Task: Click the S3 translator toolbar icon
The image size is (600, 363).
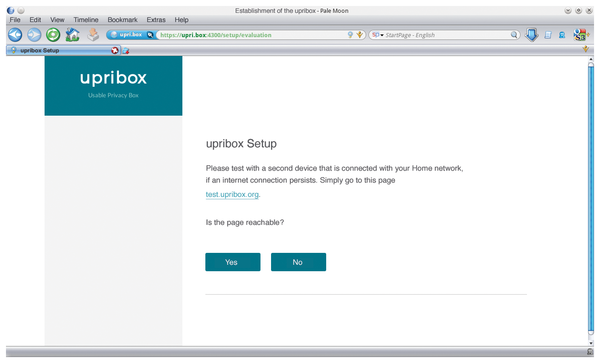Action: pyautogui.click(x=581, y=35)
